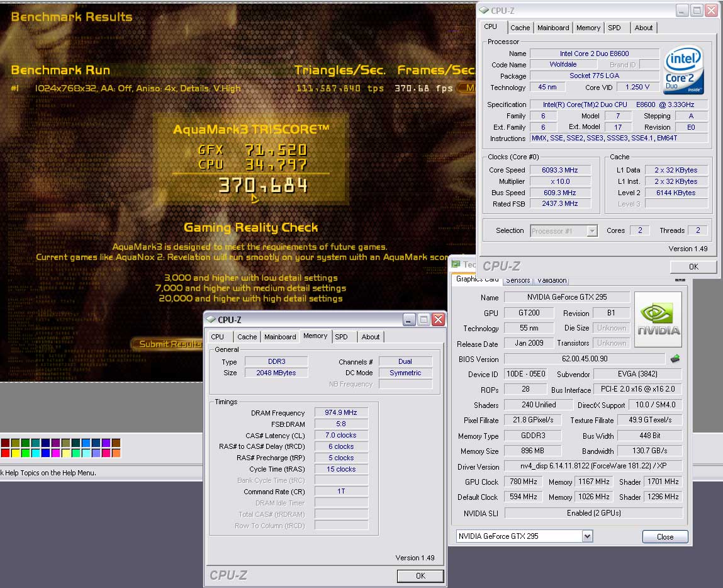Click OK in the CPU-Z Processor window
This screenshot has width=723, height=588.
pyautogui.click(x=693, y=266)
